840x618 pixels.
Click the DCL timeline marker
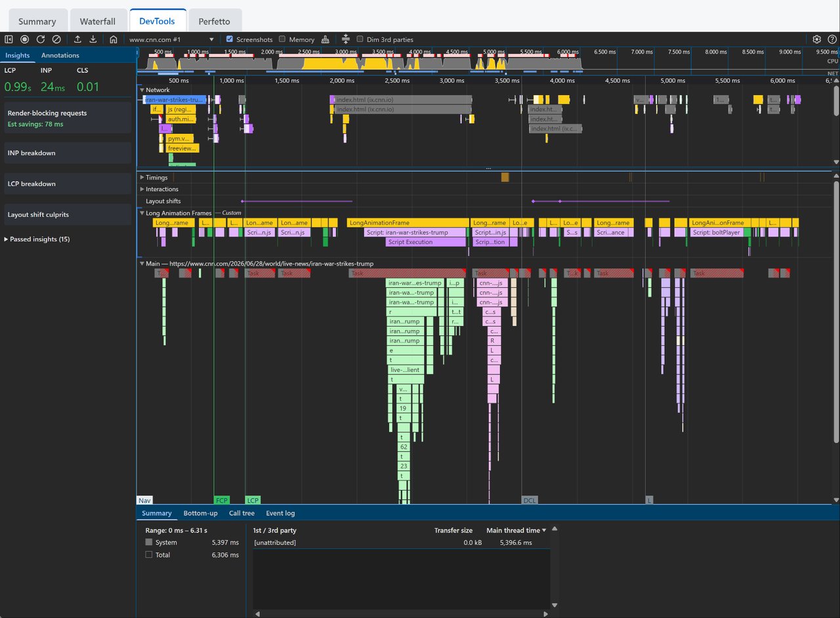coord(529,500)
